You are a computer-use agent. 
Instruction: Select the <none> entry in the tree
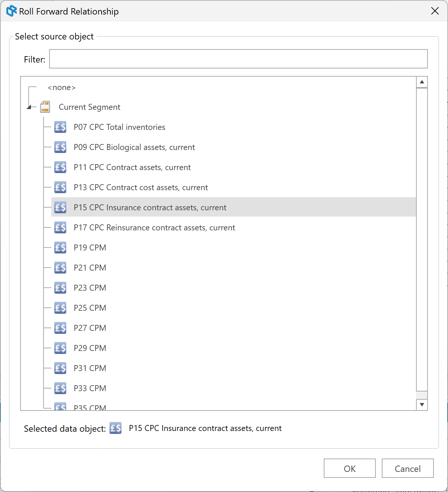point(62,87)
